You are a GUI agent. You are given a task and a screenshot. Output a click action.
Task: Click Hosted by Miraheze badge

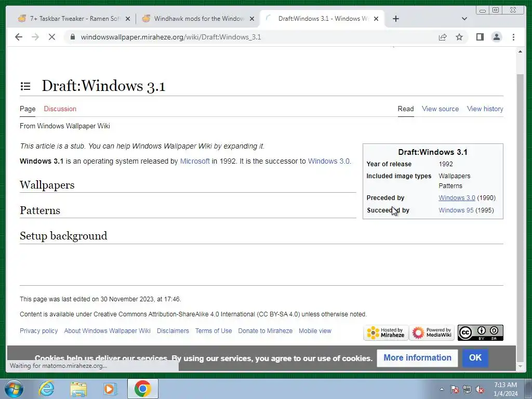[x=386, y=332]
